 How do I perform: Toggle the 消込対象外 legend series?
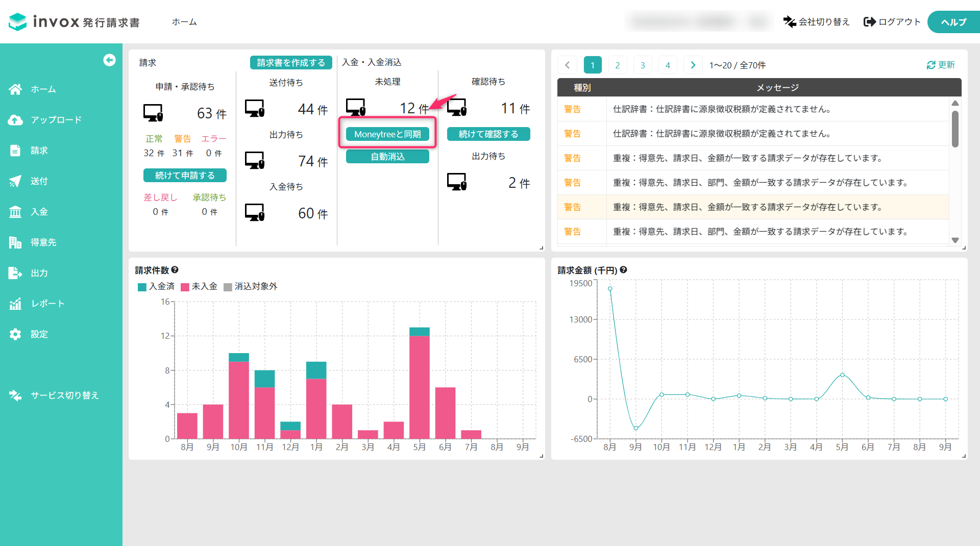(251, 287)
